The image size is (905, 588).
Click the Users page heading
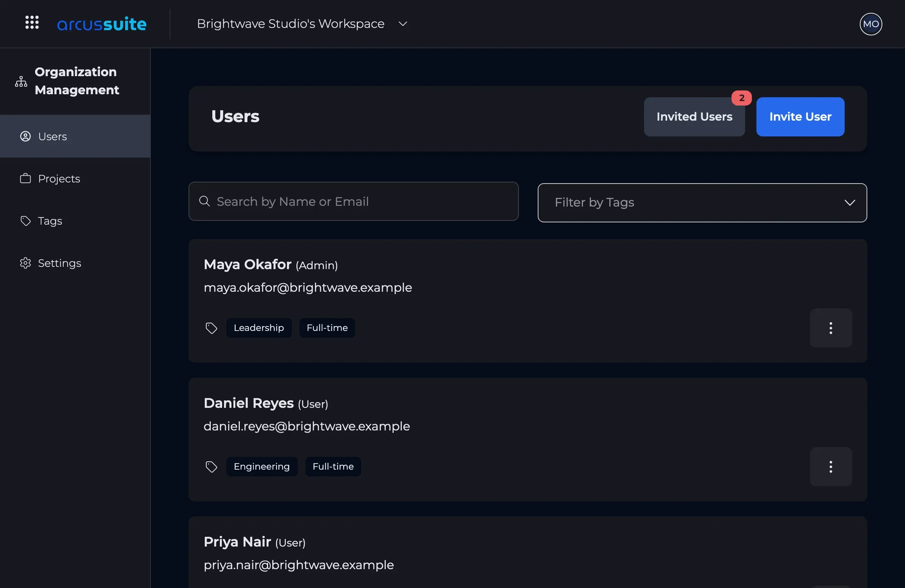(235, 116)
